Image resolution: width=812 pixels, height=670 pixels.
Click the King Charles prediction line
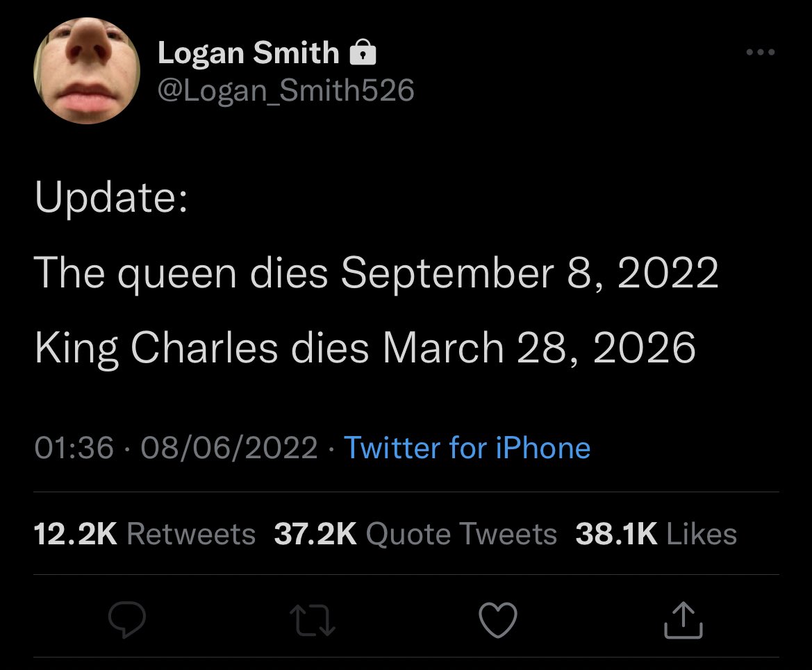point(366,347)
